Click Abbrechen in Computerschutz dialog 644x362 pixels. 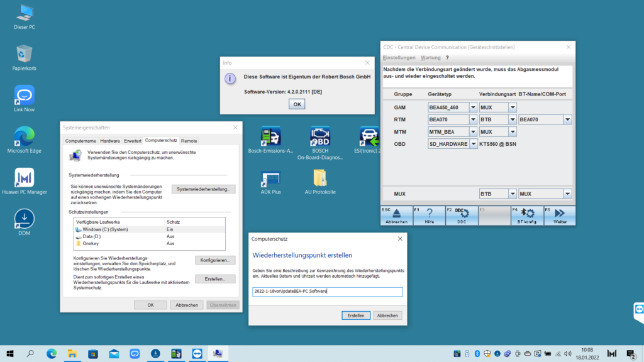pyautogui.click(x=387, y=315)
